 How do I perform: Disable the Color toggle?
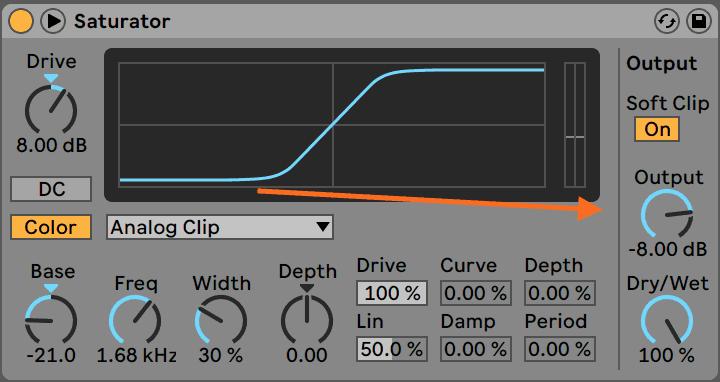click(x=51, y=227)
